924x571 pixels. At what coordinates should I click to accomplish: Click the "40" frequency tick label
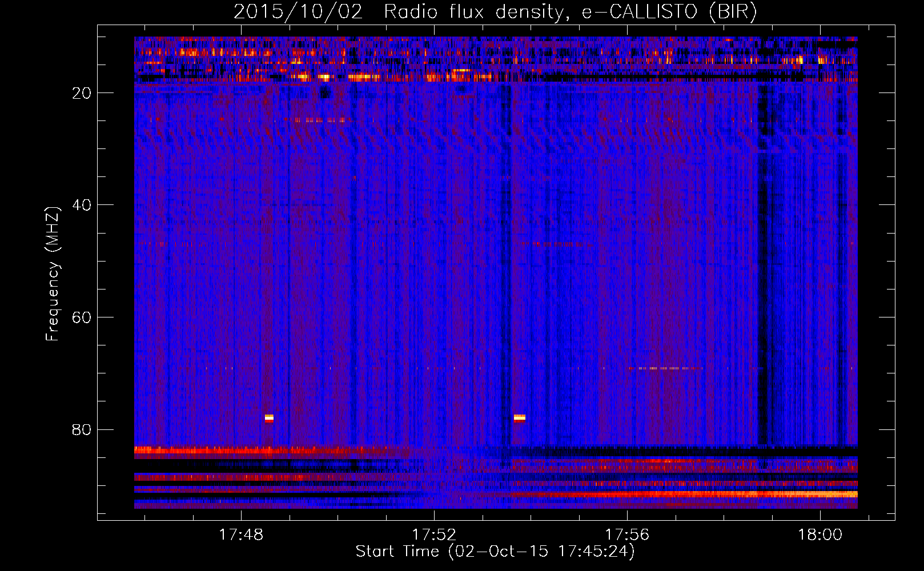(x=82, y=205)
